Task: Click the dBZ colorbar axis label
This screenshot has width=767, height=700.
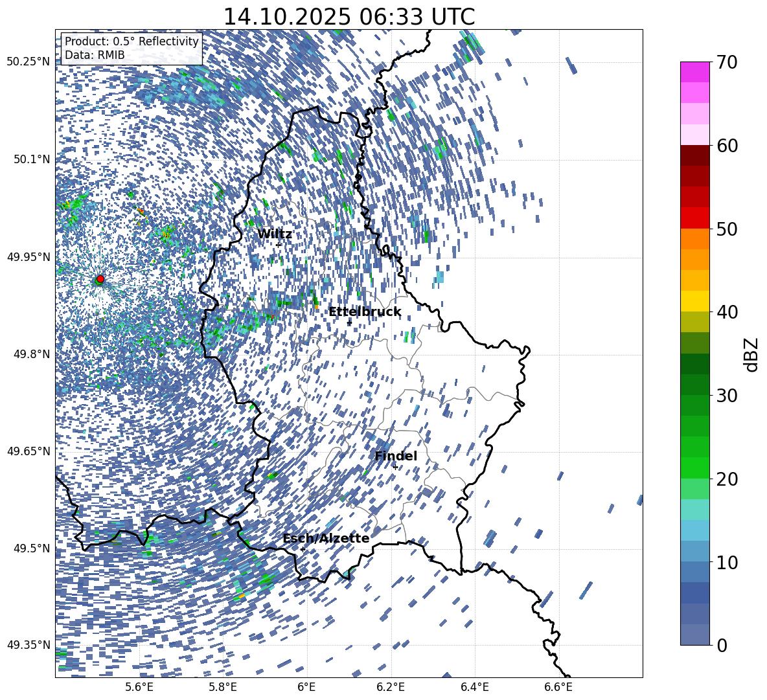Action: (x=751, y=354)
